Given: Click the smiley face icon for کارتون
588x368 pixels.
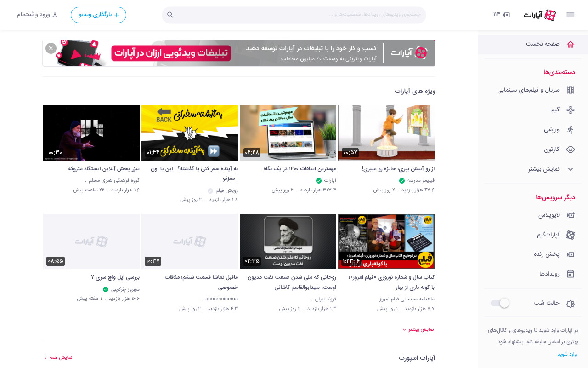Looking at the screenshot, I should 571,149.
